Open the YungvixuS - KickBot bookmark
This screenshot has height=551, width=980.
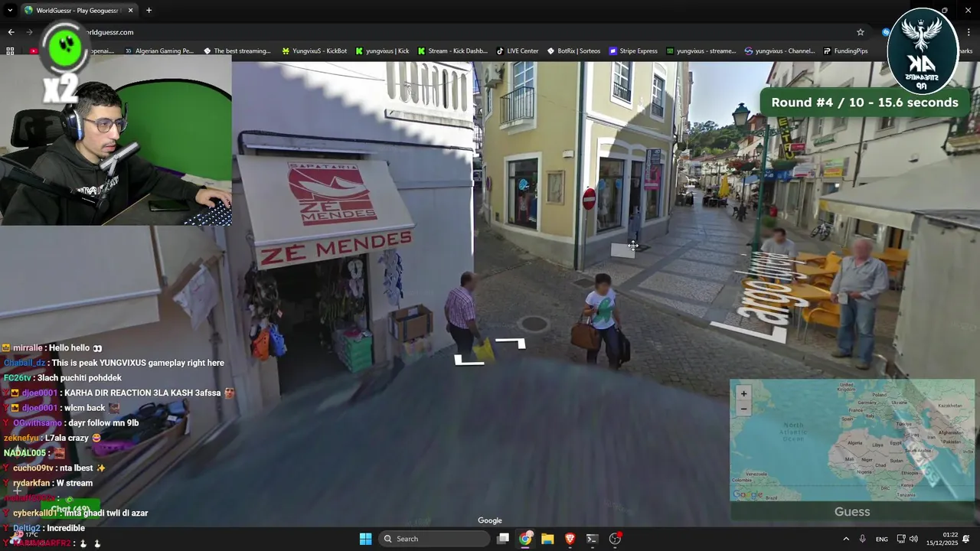(x=315, y=51)
